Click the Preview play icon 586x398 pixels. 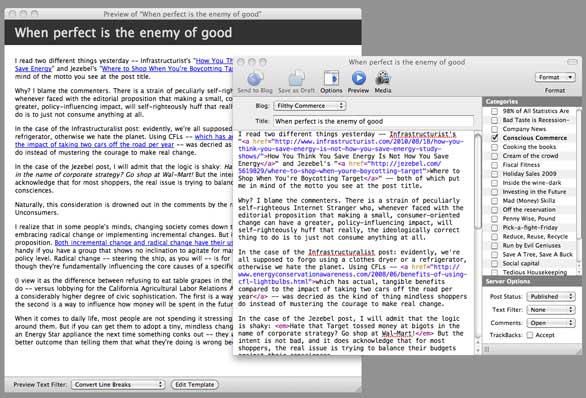(x=358, y=78)
